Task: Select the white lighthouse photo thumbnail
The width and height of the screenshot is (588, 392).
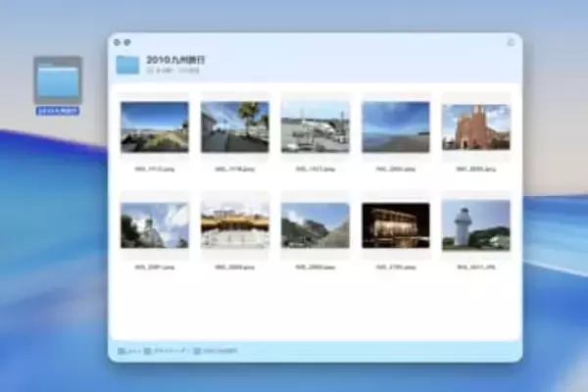Action: click(475, 225)
